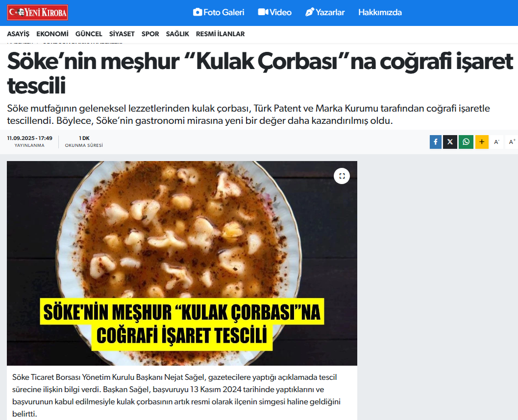Share article on Facebook
The width and height of the screenshot is (518, 420).
point(435,142)
